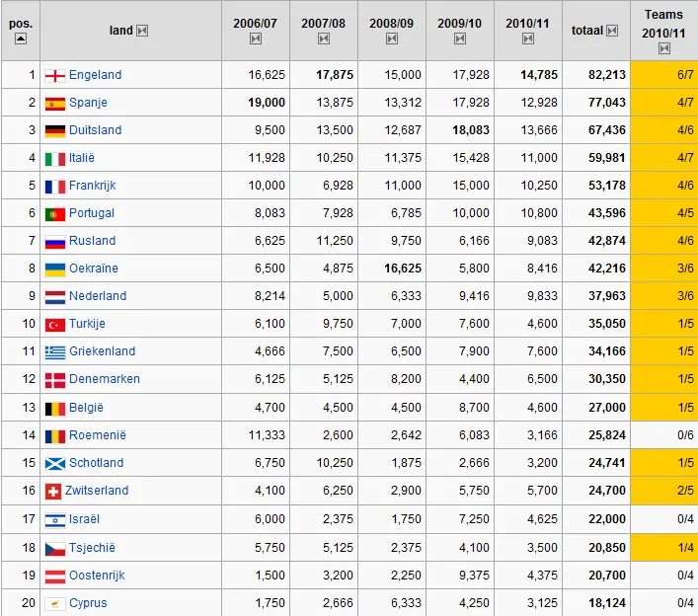The image size is (698, 616).
Task: Click the Danish flag icon
Action: tap(55, 380)
